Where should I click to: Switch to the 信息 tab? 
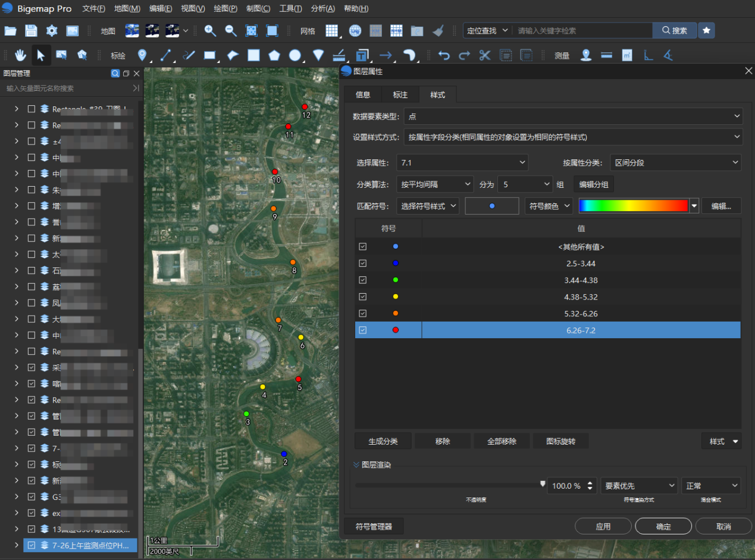(x=363, y=95)
